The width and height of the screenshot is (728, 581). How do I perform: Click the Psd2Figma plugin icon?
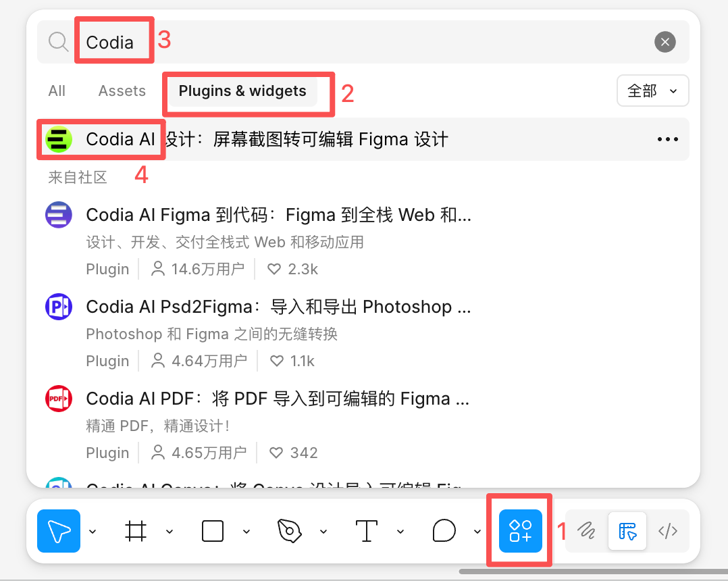click(59, 307)
